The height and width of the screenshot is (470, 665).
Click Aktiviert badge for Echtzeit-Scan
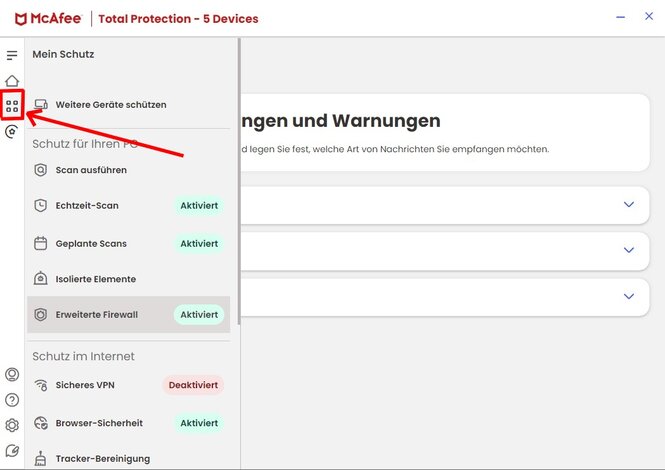(x=199, y=206)
